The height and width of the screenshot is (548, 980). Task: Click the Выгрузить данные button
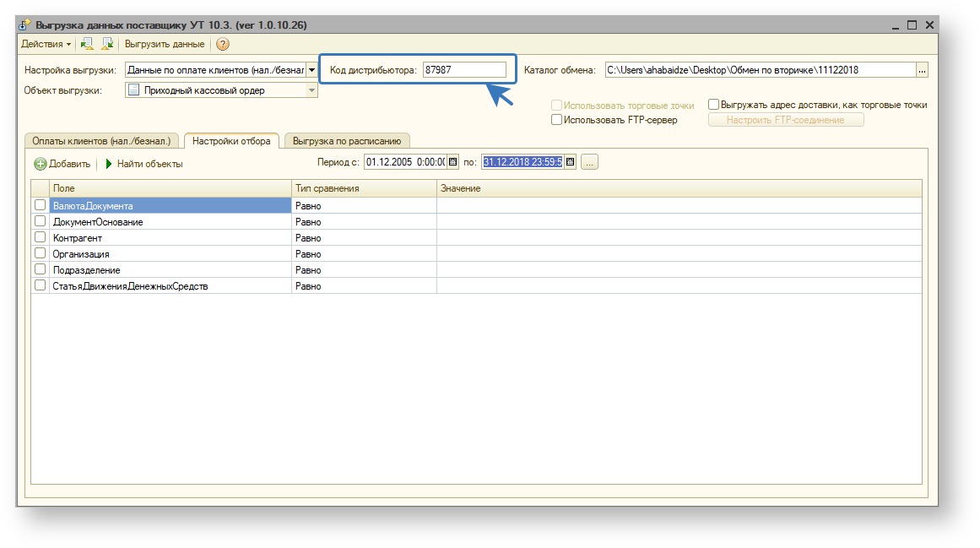[165, 44]
